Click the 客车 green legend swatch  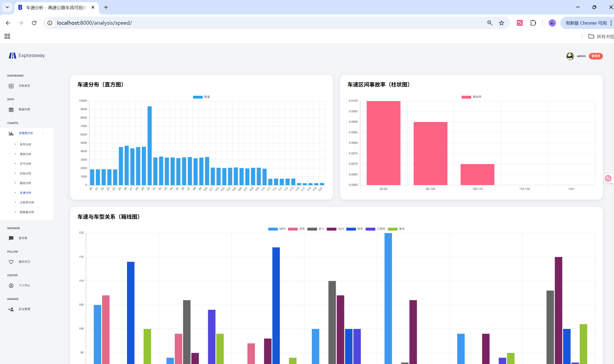click(392, 229)
